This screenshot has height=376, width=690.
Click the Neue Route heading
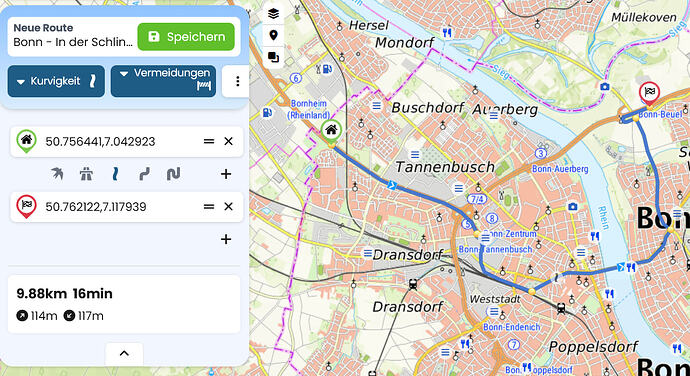coord(43,28)
